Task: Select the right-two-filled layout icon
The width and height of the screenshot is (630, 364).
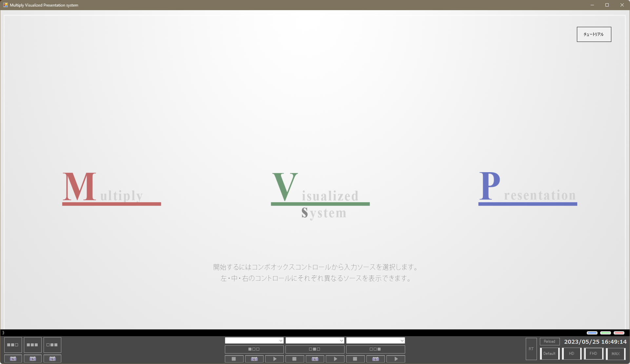Action: 52,345
